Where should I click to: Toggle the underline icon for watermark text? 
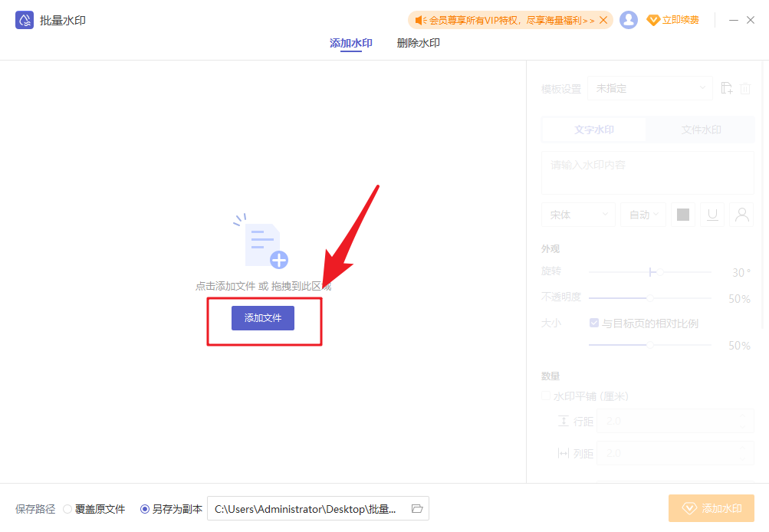point(711,214)
